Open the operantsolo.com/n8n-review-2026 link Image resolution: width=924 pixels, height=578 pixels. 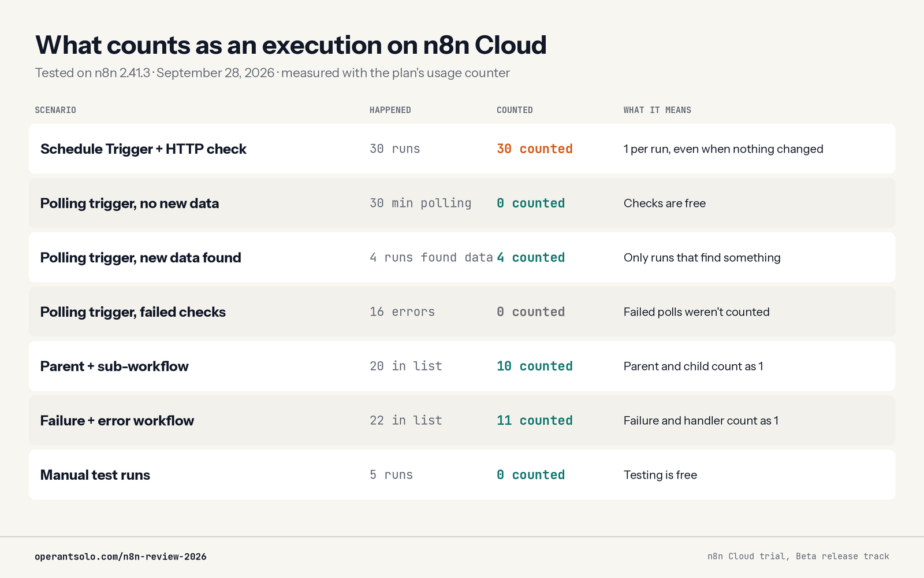pos(121,557)
